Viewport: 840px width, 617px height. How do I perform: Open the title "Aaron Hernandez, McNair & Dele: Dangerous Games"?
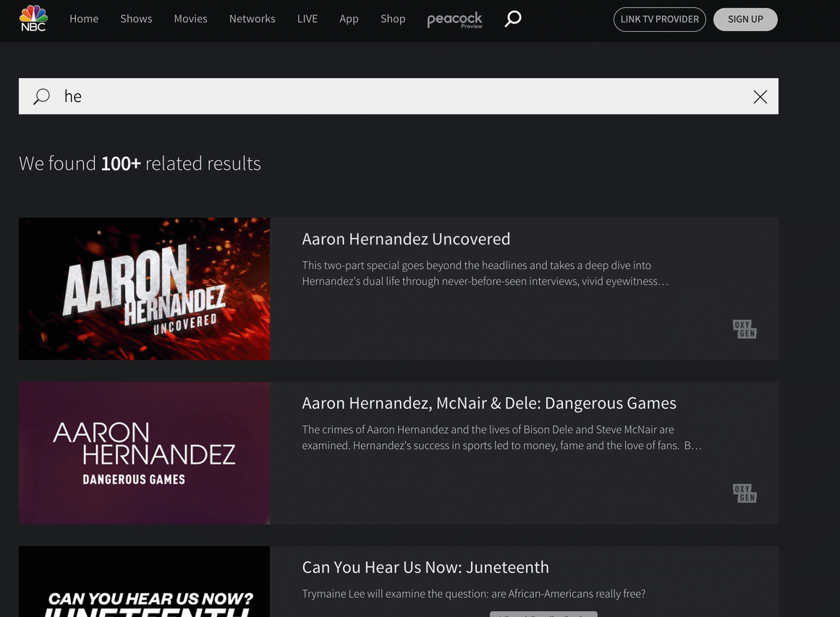489,404
